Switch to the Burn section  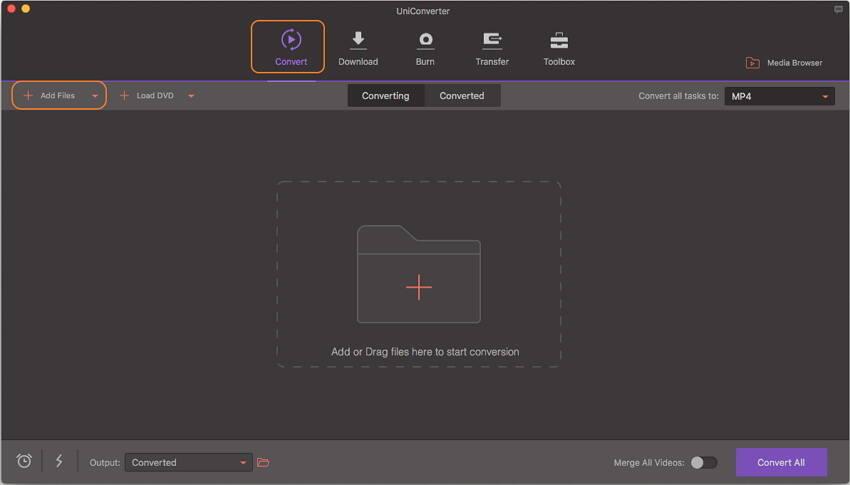(425, 48)
